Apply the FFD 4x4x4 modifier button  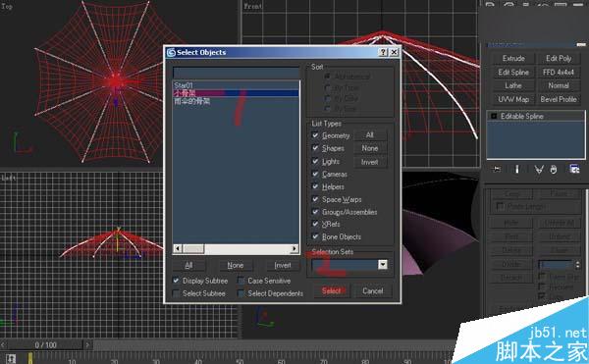559,72
